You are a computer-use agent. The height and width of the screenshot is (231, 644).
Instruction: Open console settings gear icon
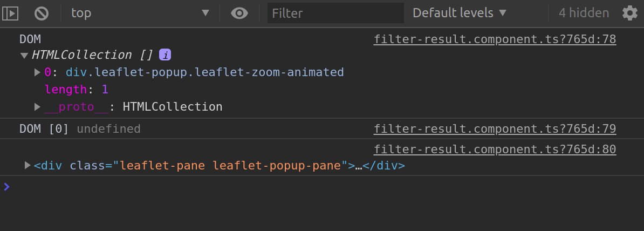pyautogui.click(x=629, y=13)
